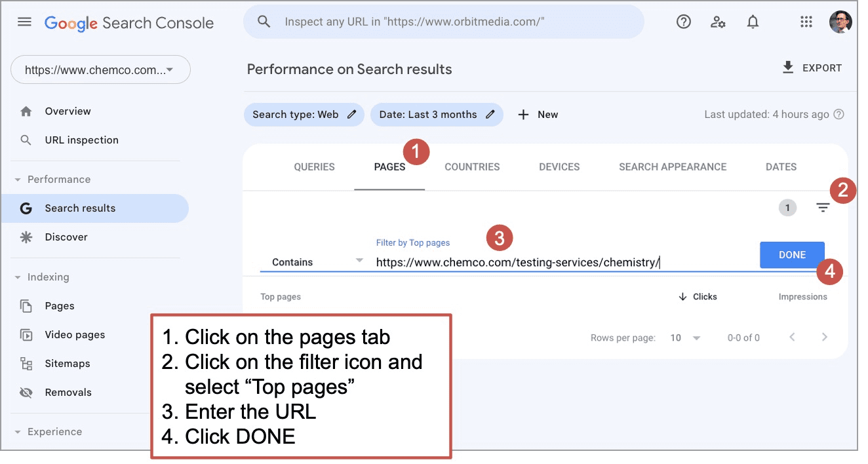The image size is (868, 464).
Task: Open Sitemaps in the sidebar
Action: coord(68,364)
